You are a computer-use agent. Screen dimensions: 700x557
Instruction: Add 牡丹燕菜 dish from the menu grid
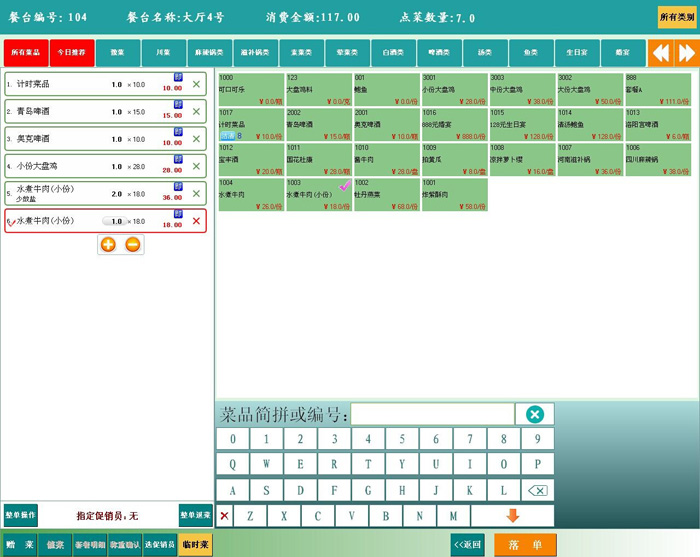tap(386, 195)
